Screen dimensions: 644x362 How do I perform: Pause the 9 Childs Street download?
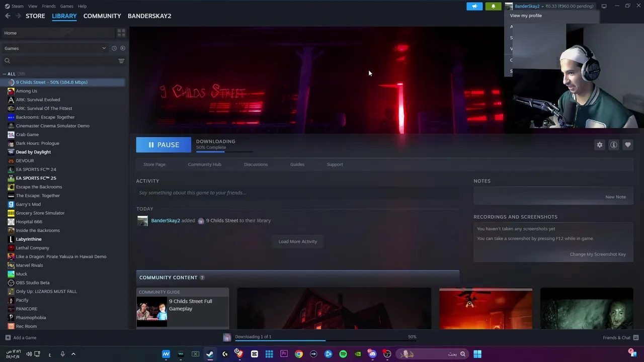tap(164, 145)
